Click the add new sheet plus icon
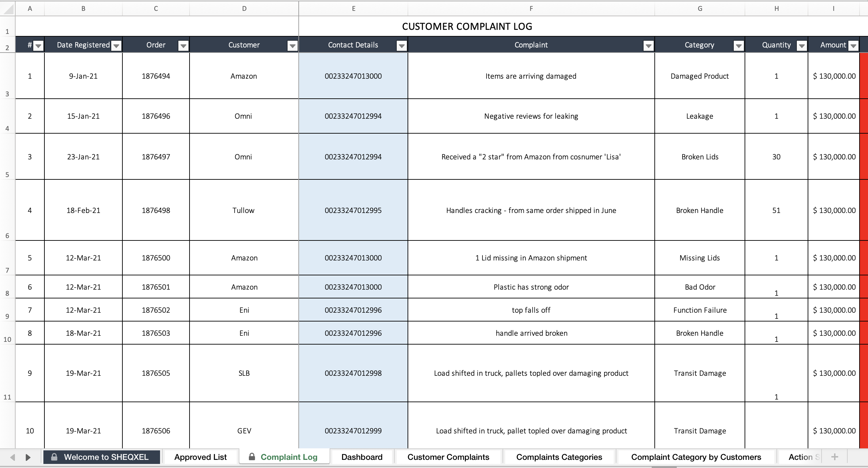This screenshot has height=468, width=868. pos(835,457)
